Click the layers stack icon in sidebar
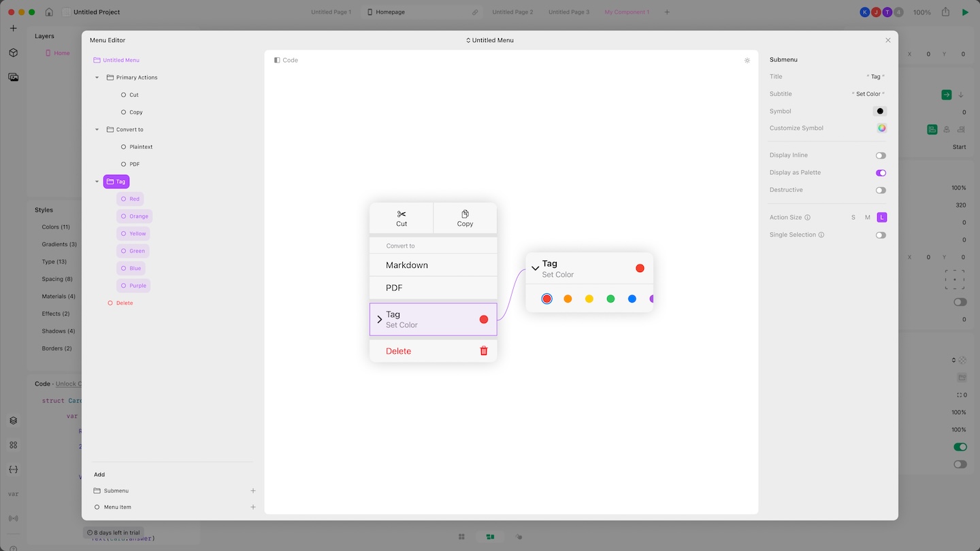Viewport: 980px width, 551px height. [x=14, y=420]
